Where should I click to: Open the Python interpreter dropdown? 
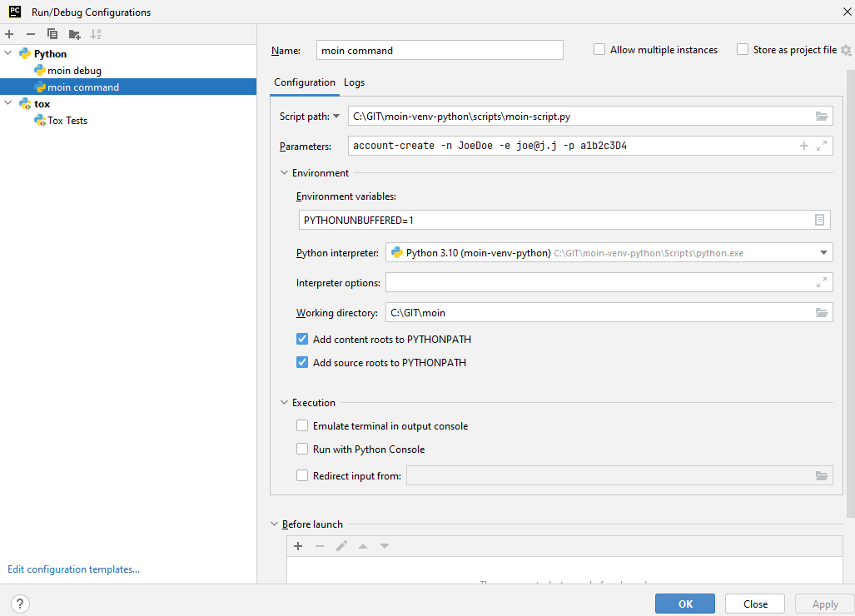coord(823,253)
